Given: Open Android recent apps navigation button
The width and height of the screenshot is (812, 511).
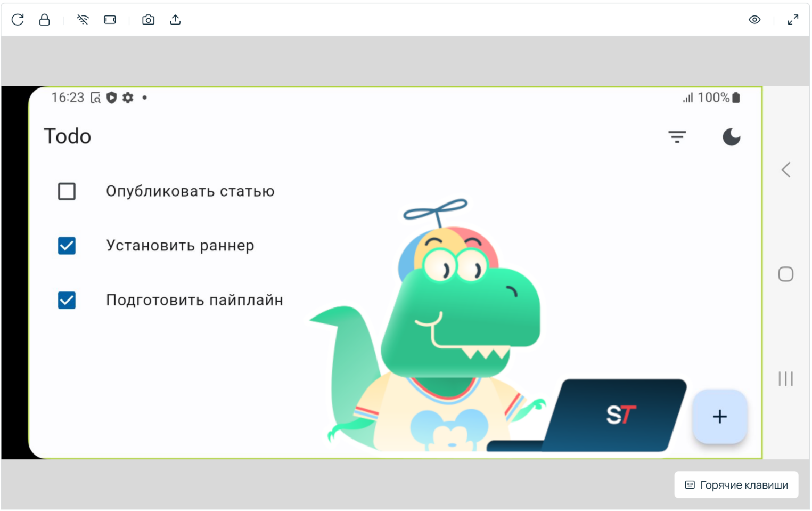Looking at the screenshot, I should 785,379.
